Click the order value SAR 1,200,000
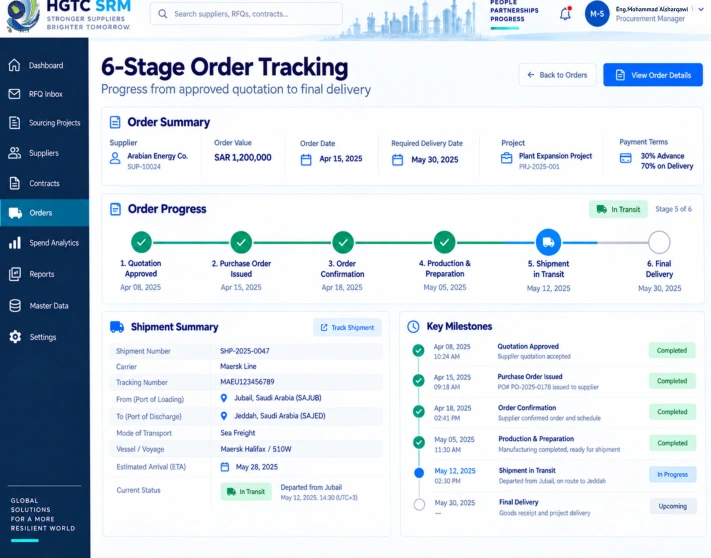The width and height of the screenshot is (711, 558). pos(243,157)
